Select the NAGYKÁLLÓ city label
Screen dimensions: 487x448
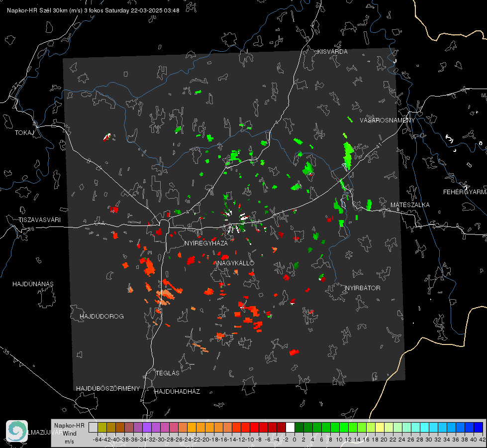pos(236,263)
